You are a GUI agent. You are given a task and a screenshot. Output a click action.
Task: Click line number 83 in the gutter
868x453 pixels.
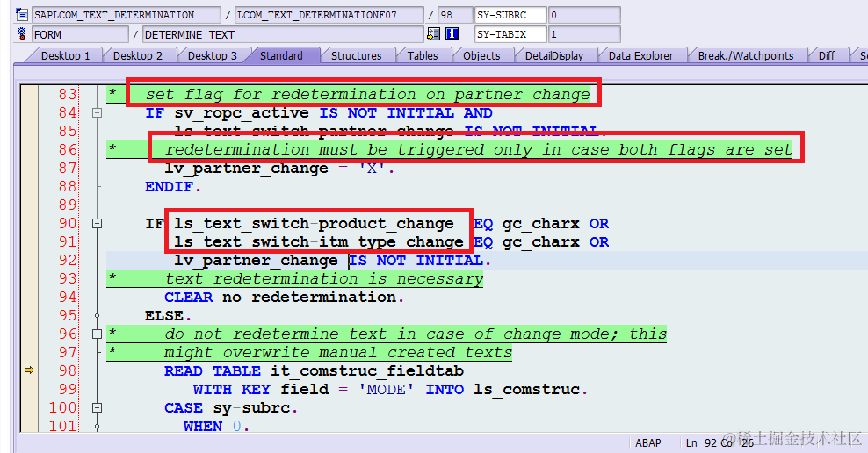68,95
